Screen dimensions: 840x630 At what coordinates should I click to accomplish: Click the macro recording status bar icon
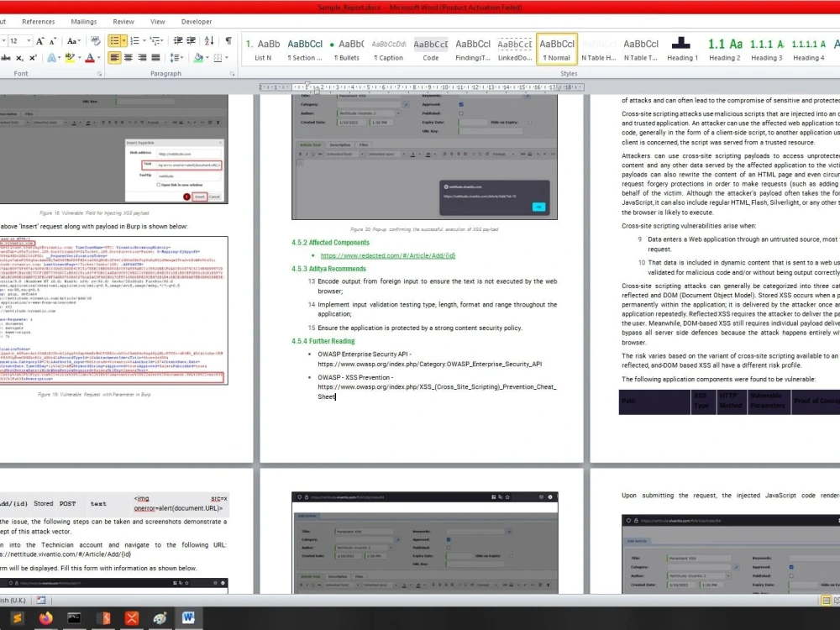[41, 600]
